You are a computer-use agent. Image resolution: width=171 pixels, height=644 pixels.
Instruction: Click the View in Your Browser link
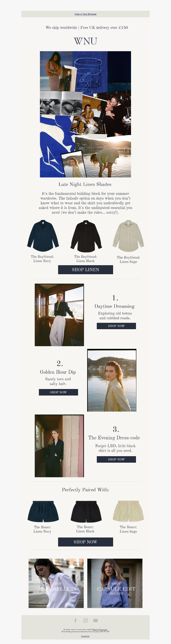[x=85, y=14]
